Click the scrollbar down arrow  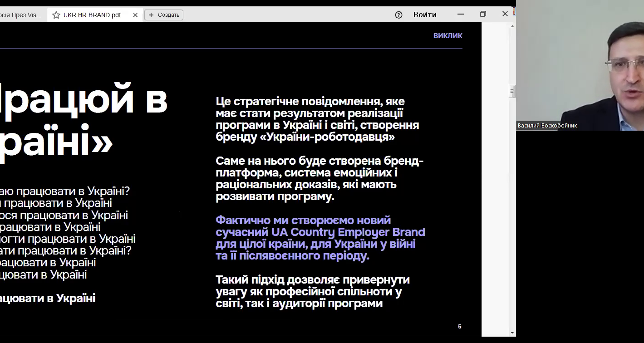[512, 333]
